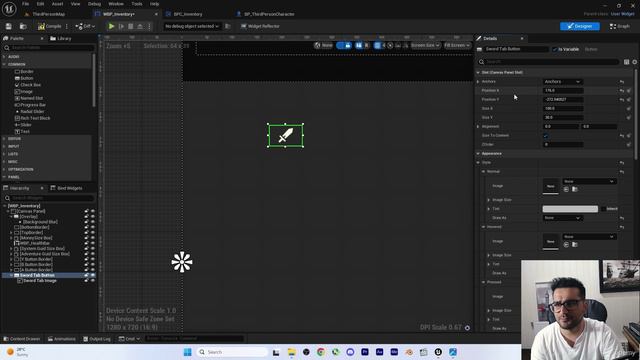Select Sword Tab Image in hierarchy

[x=37, y=281]
